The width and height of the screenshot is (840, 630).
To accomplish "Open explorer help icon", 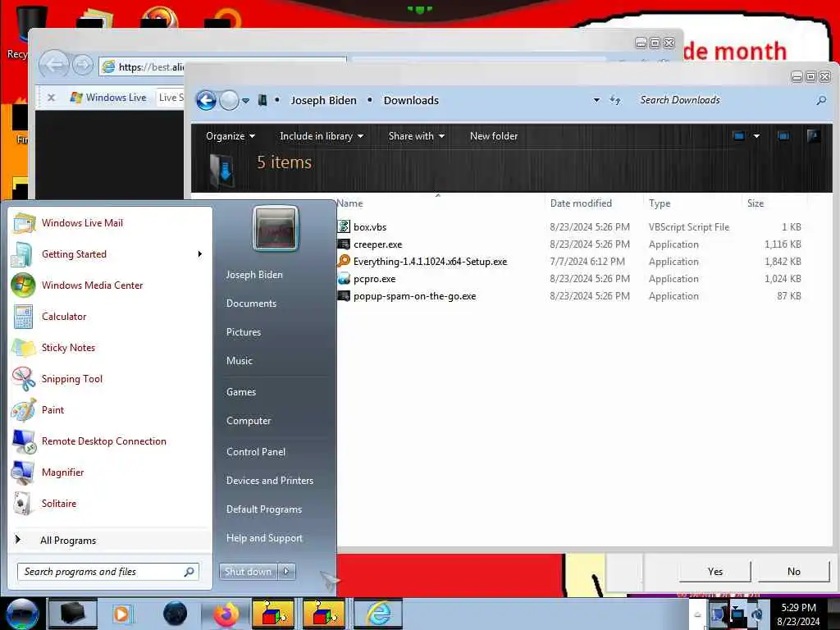I will point(813,136).
